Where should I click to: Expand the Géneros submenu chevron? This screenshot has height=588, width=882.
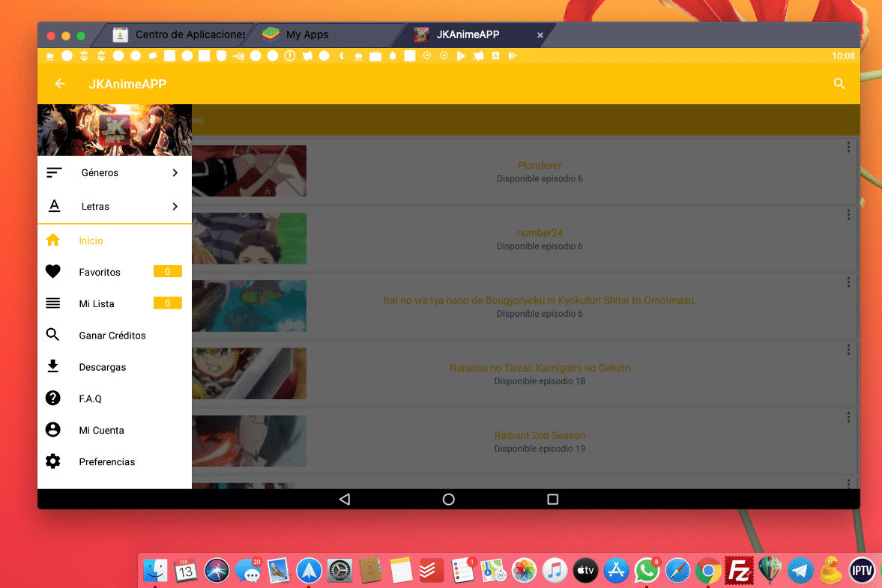click(175, 172)
